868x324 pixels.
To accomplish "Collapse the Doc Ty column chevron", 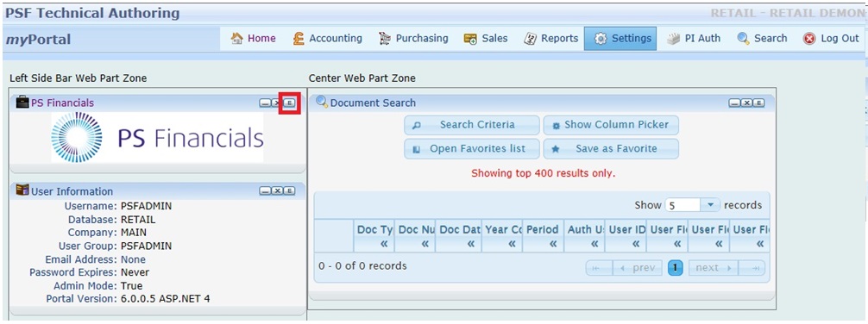I will click(384, 243).
